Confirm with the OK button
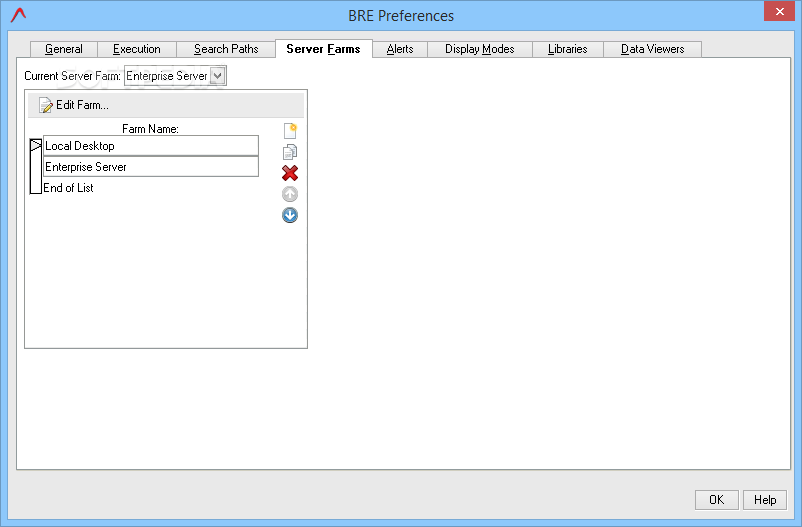This screenshot has width=802, height=527. 717,500
